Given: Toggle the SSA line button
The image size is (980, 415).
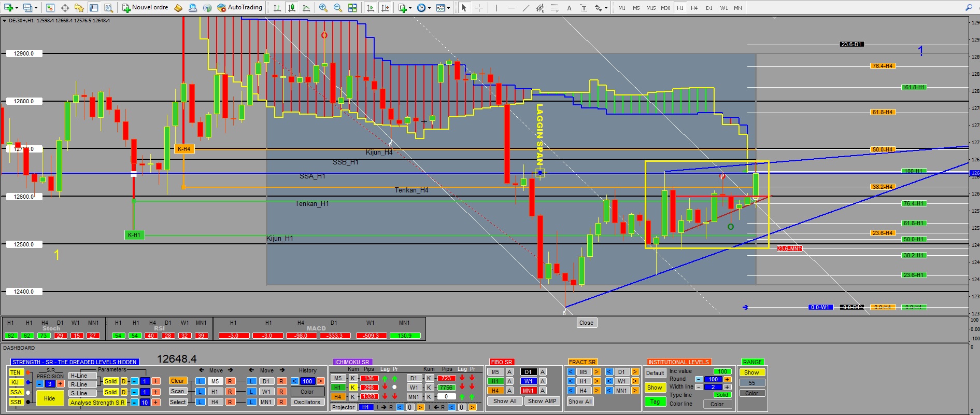Looking at the screenshot, I should tap(16, 392).
